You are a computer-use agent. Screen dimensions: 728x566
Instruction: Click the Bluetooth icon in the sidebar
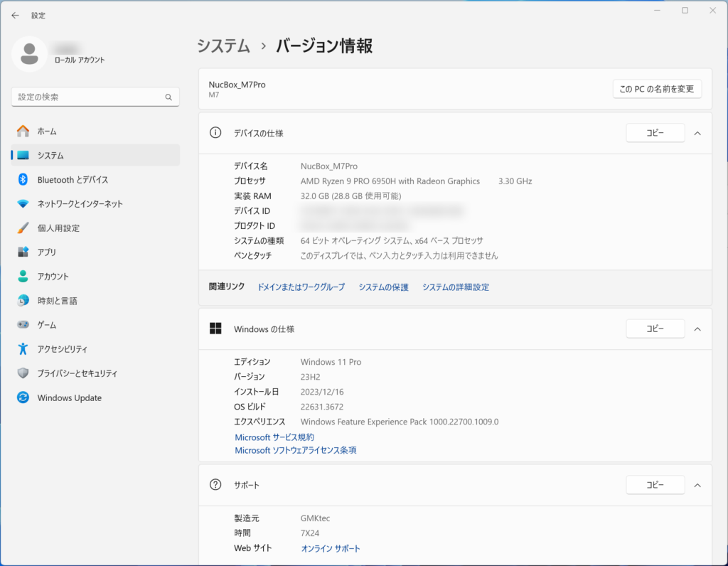tap(23, 180)
